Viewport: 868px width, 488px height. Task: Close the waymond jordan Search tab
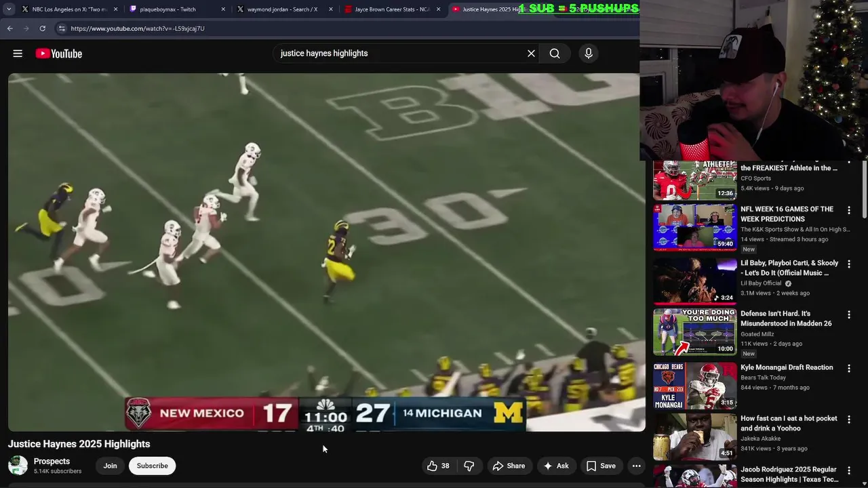tap(331, 9)
